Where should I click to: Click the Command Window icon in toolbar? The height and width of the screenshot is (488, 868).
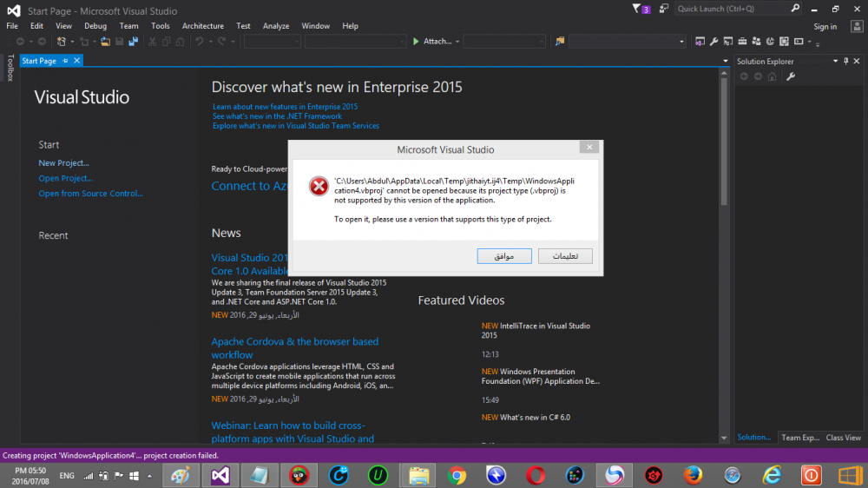coord(799,42)
